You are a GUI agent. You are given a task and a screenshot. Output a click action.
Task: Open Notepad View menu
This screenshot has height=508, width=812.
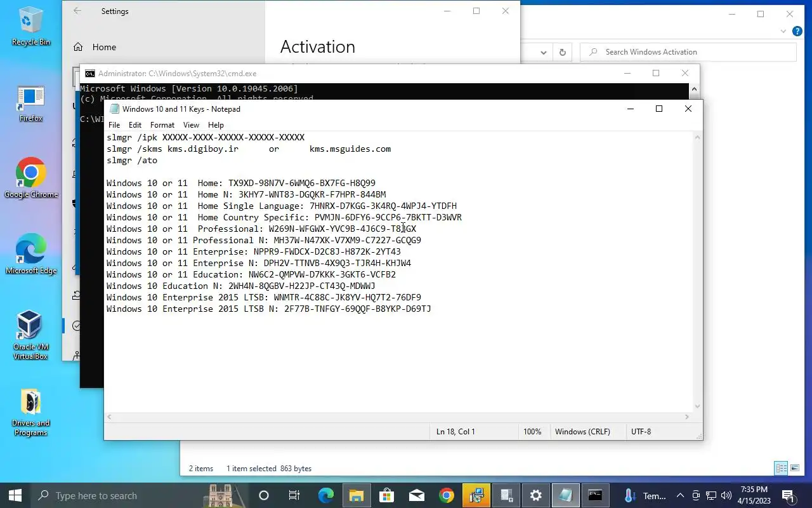pyautogui.click(x=191, y=125)
